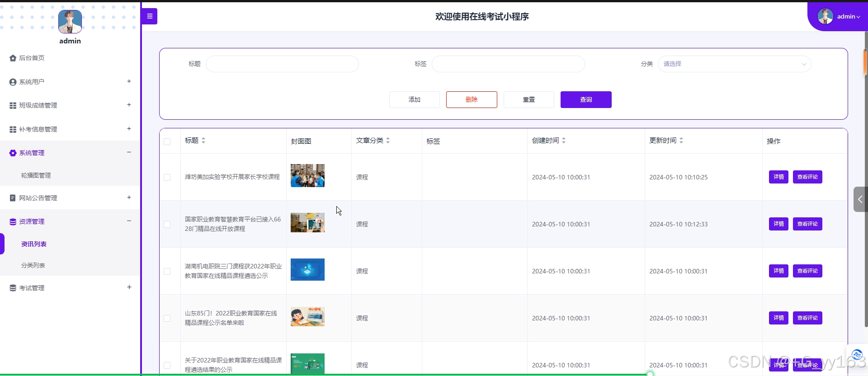868x376 pixels.
Task: Toggle the select-all checkbox in table header
Action: (167, 141)
